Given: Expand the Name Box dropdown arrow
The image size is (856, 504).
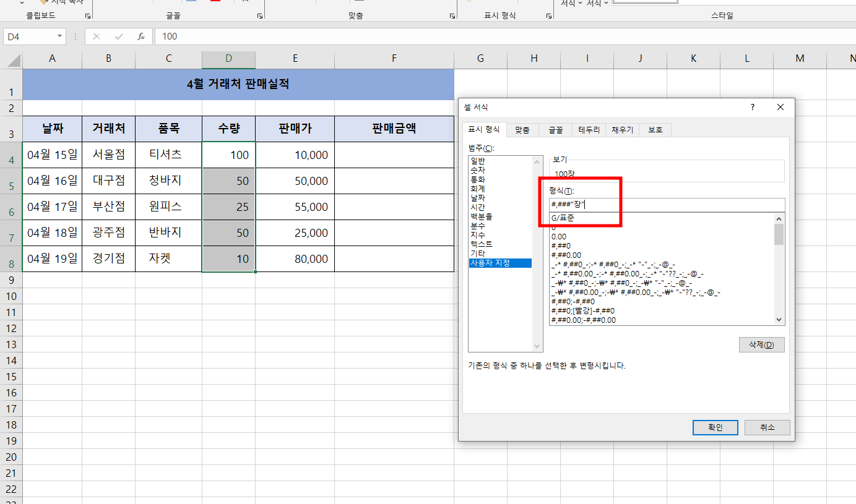Looking at the screenshot, I should pyautogui.click(x=60, y=36).
